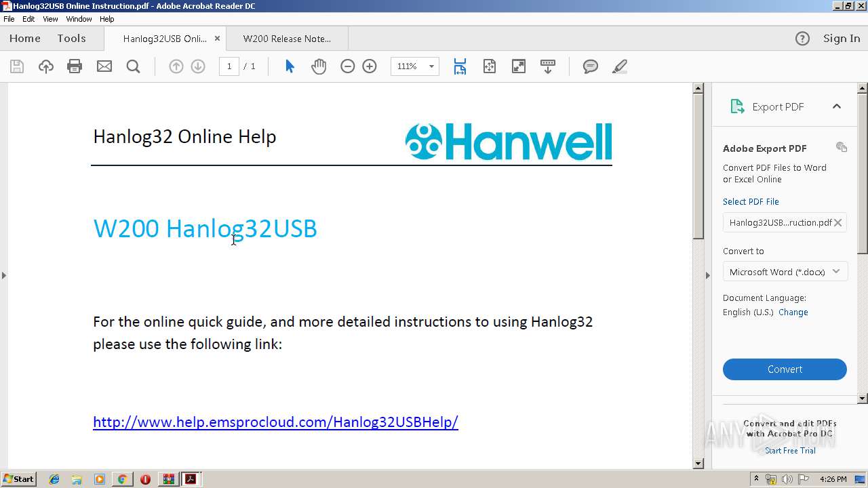Image resolution: width=868 pixels, height=488 pixels.
Task: Open the Windows Start menu
Action: coord(18,479)
